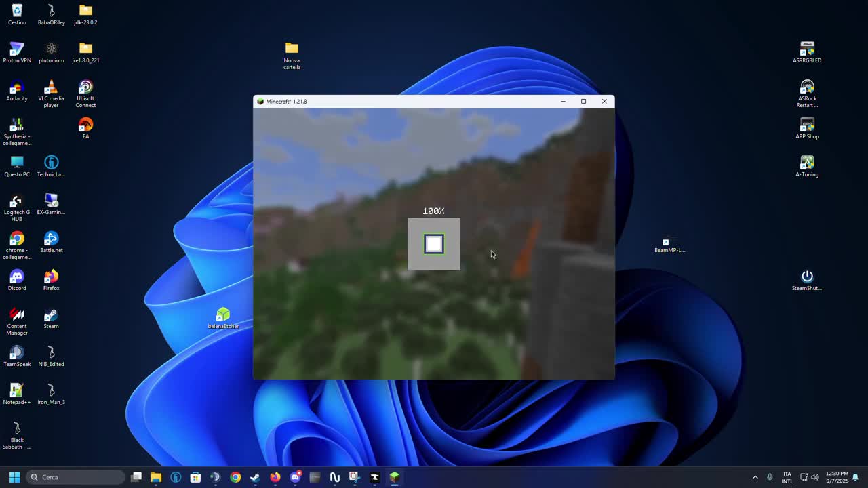Open the A-Tuning utility
Image resolution: width=868 pixels, height=488 pixels.
[807, 163]
